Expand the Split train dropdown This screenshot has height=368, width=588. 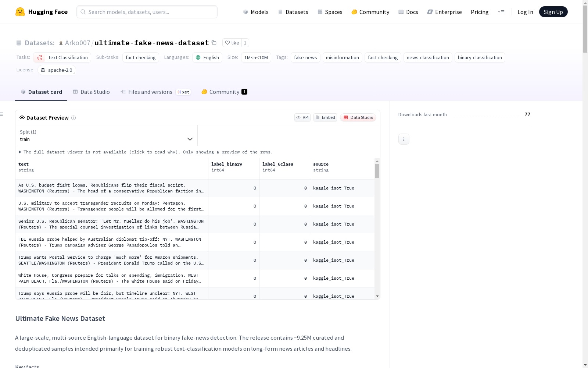tap(107, 135)
